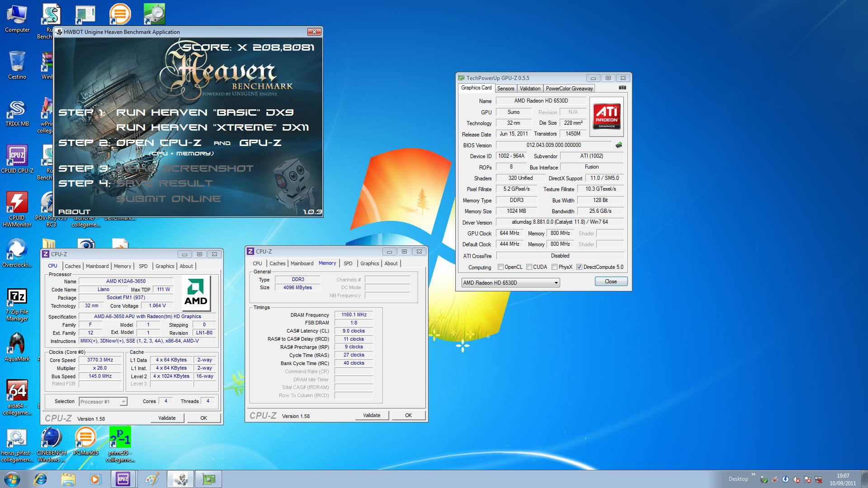Image resolution: width=868 pixels, height=488 pixels.
Task: Open Windows Explorer folder in taskbar
Action: (68, 479)
